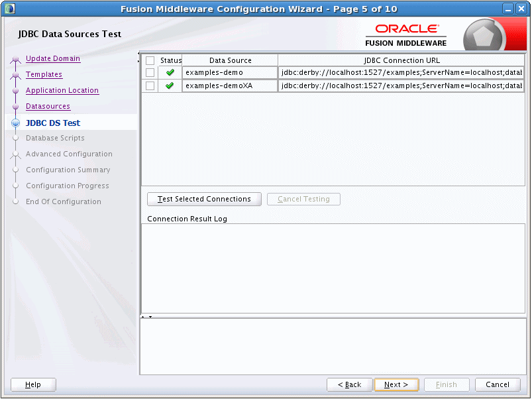Viewport: 532px width, 399px height.
Task: Proceed with the Next button
Action: [x=396, y=384]
